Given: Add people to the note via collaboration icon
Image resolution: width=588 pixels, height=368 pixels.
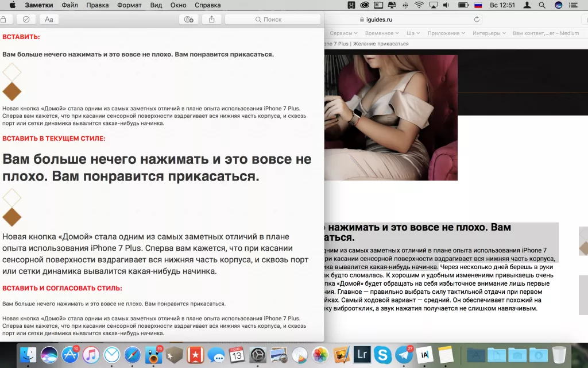Looking at the screenshot, I should 189,19.
